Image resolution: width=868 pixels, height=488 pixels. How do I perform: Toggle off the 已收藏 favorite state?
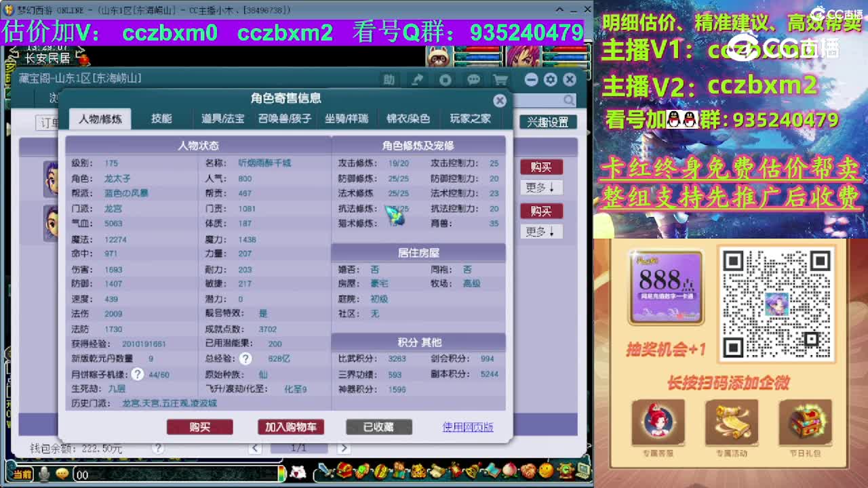pos(380,427)
